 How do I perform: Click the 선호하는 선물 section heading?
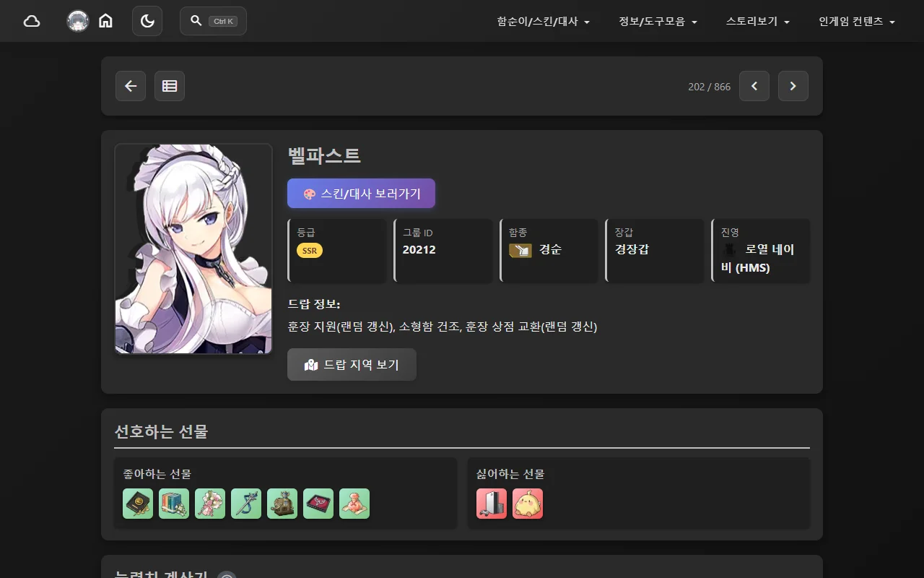[161, 432]
